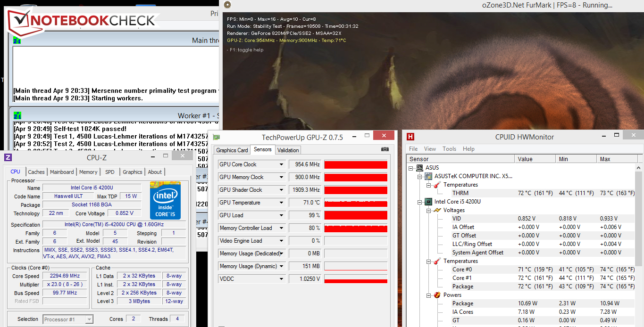Select the System Agent Offset row
This screenshot has width=644, height=327.
(521, 253)
